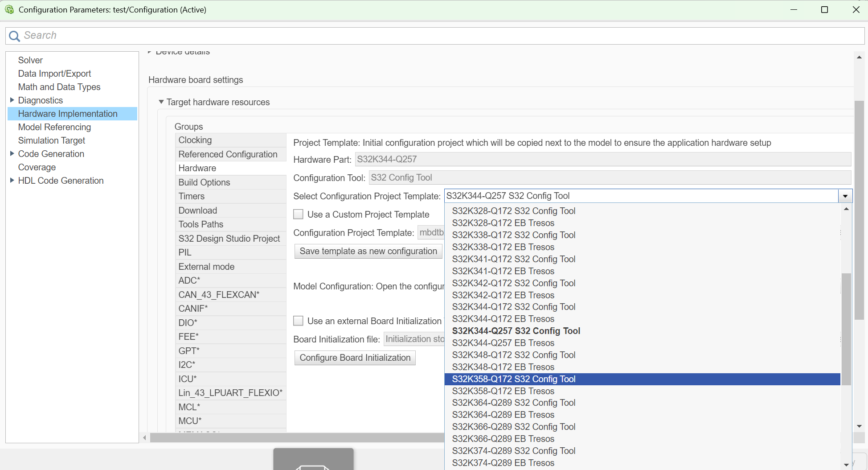This screenshot has width=868, height=470.
Task: Open Simulation Target page
Action: tap(52, 140)
